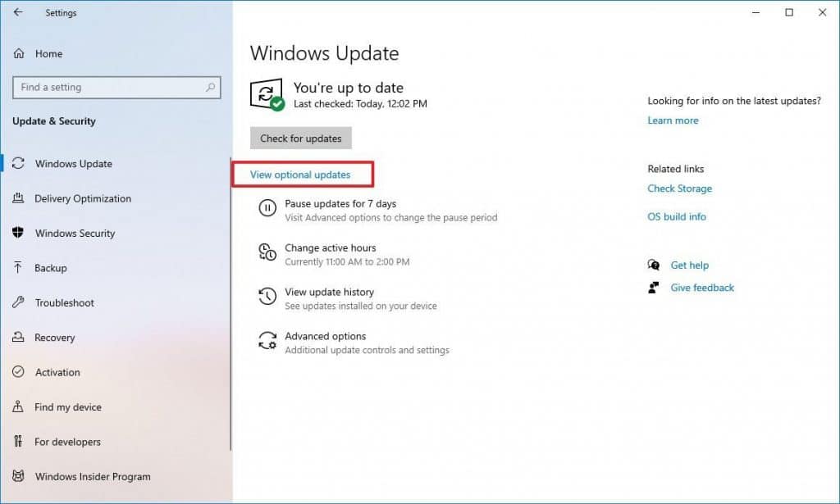Open the View optional updates link
The width and height of the screenshot is (840, 504).
(x=300, y=175)
